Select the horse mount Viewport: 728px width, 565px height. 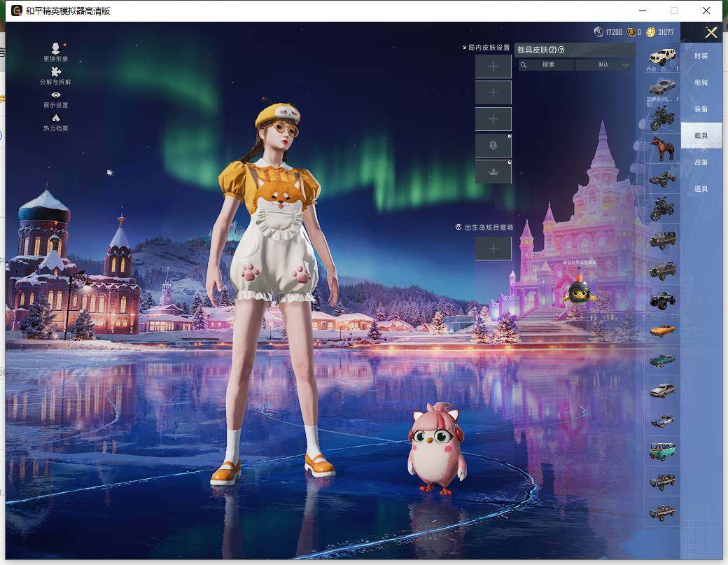click(x=662, y=148)
